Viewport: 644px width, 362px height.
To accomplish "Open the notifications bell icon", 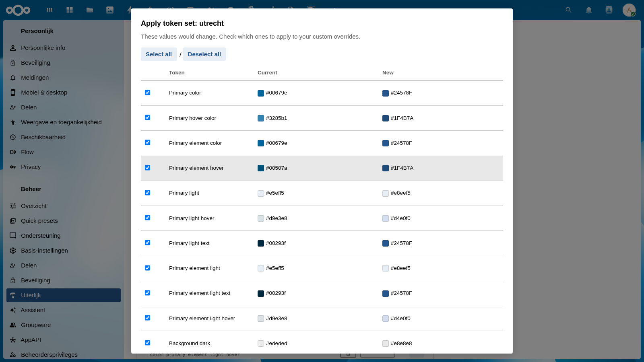I will [589, 10].
